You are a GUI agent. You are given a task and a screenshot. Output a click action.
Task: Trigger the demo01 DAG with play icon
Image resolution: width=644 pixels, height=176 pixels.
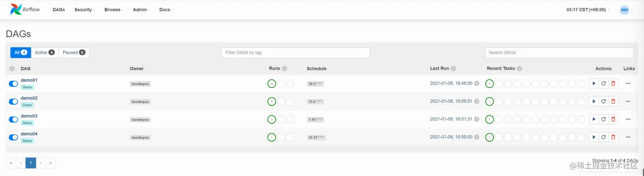point(594,83)
